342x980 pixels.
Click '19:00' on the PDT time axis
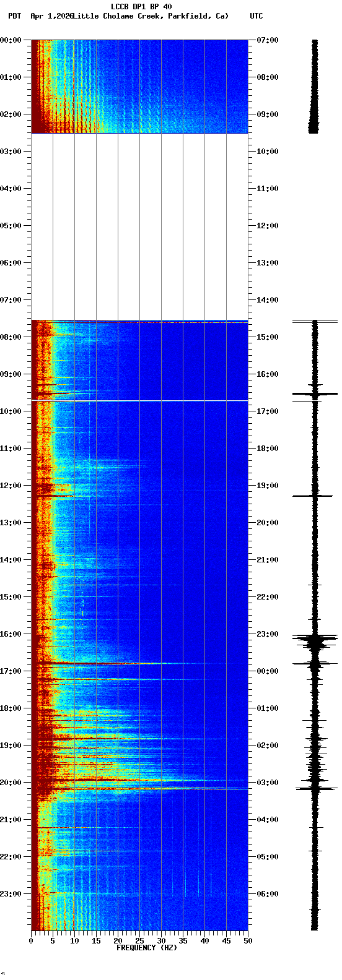point(11,746)
